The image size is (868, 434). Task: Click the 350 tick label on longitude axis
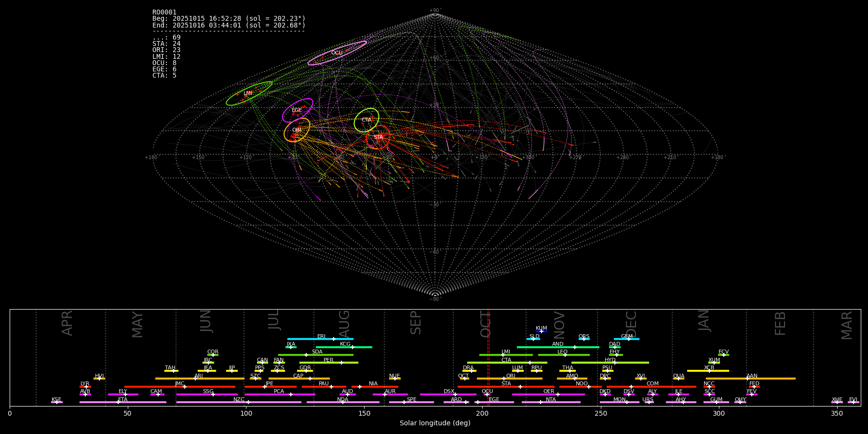coord(837,413)
